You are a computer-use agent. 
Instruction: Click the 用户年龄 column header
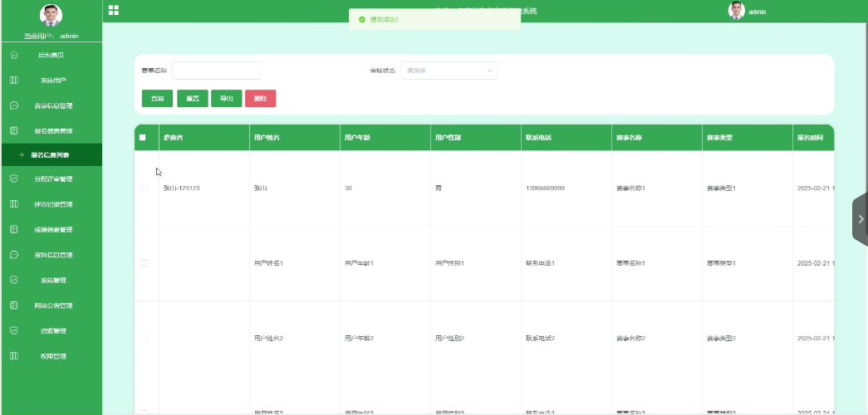385,137
